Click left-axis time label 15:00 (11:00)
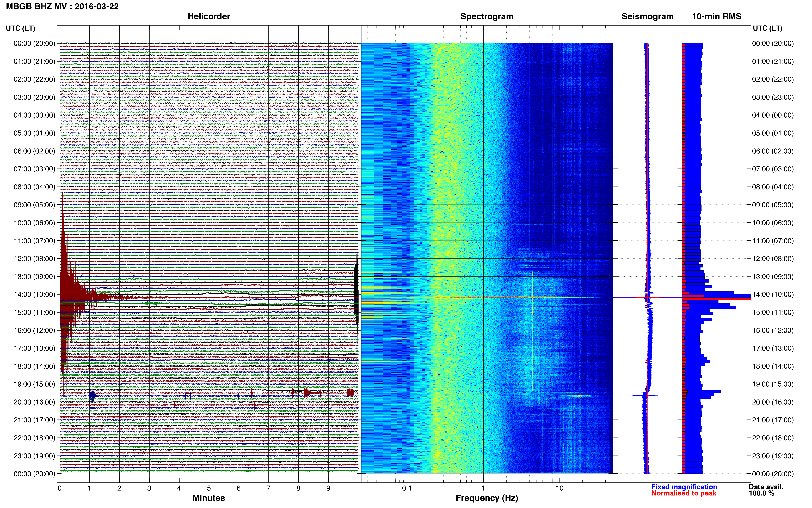 pyautogui.click(x=34, y=312)
